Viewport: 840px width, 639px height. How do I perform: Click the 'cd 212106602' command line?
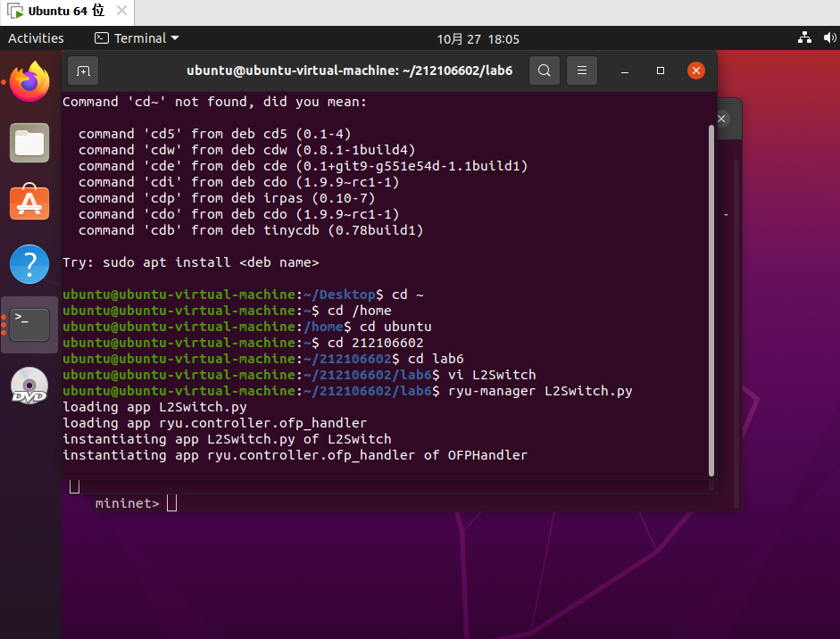pos(243,343)
